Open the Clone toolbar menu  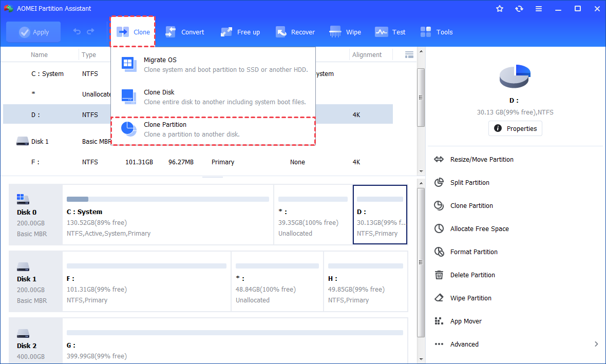133,32
